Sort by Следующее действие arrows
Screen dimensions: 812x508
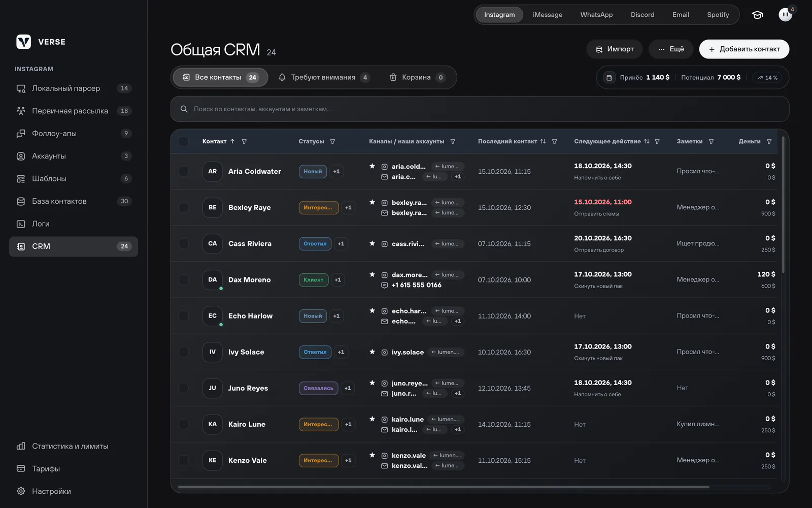(647, 142)
